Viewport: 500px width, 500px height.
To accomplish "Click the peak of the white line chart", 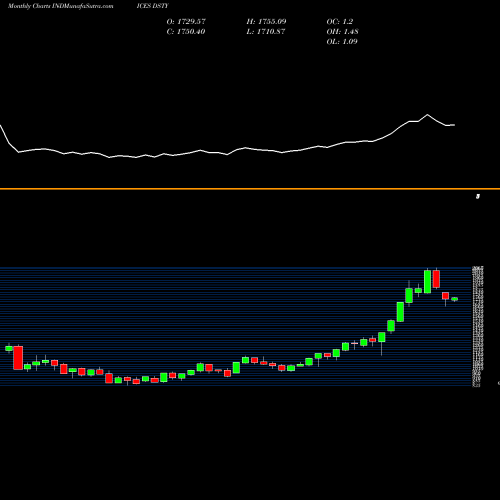I will click(x=428, y=115).
